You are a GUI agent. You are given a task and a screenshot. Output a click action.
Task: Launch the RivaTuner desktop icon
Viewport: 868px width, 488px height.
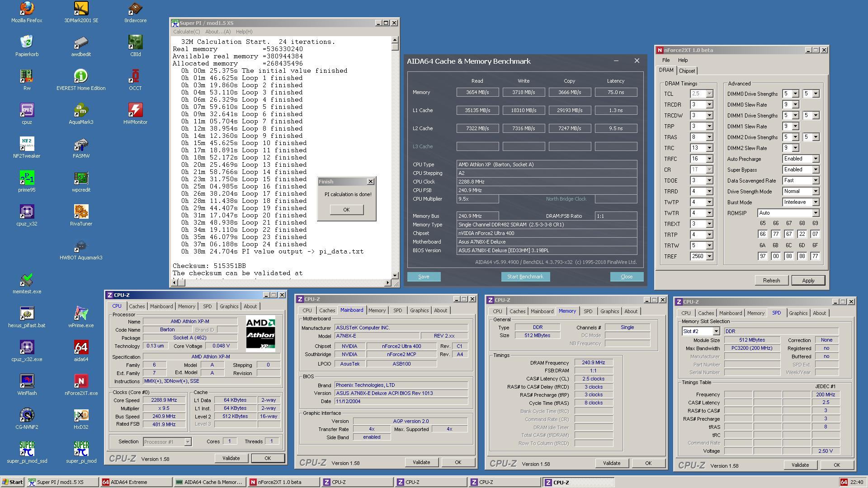[81, 212]
